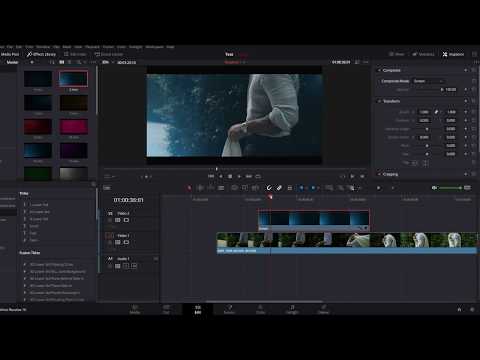
Task: Click the DIM audio icon after volume slider
Action: tap(467, 188)
